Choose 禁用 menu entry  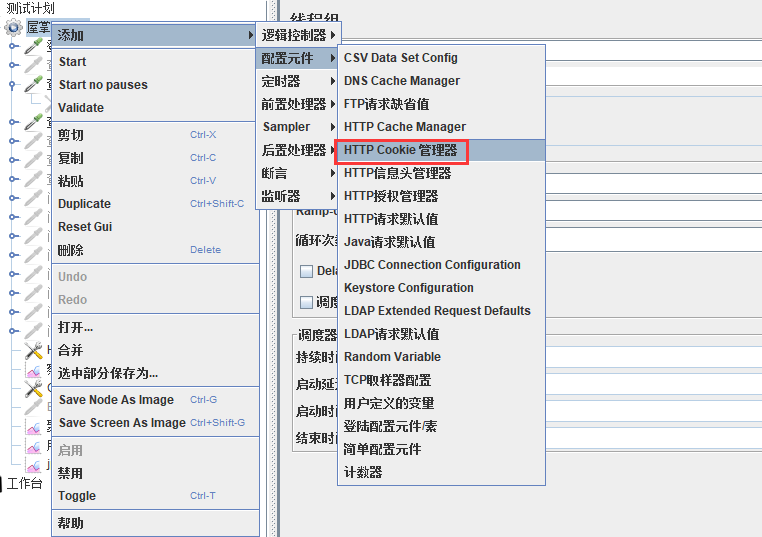pos(154,473)
